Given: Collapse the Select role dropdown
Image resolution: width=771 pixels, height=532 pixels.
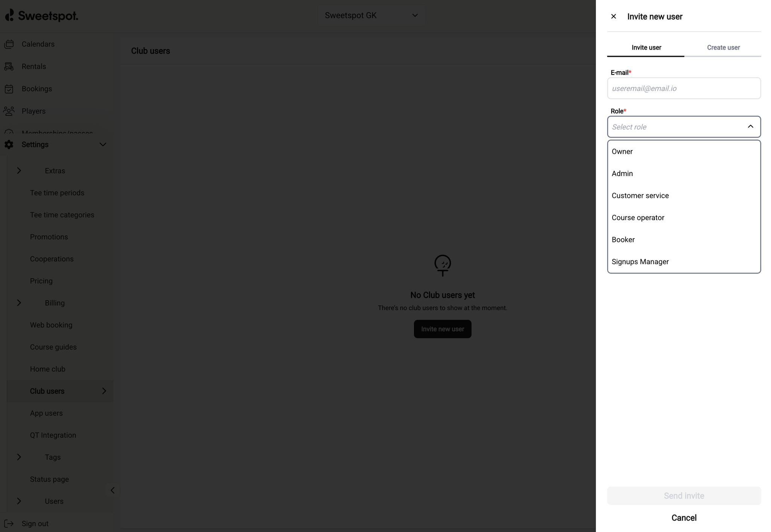Looking at the screenshot, I should [750, 127].
